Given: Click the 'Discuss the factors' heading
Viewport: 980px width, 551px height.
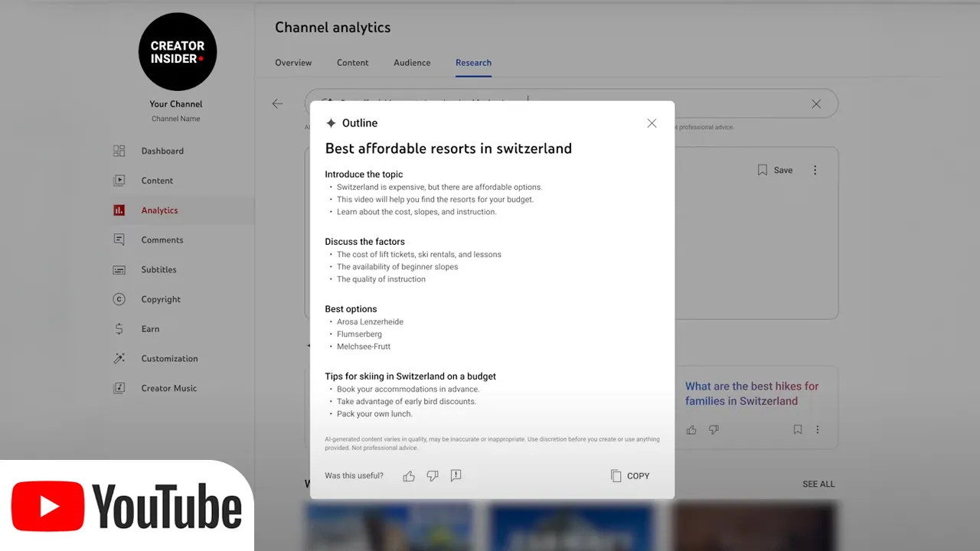Looking at the screenshot, I should click(364, 242).
